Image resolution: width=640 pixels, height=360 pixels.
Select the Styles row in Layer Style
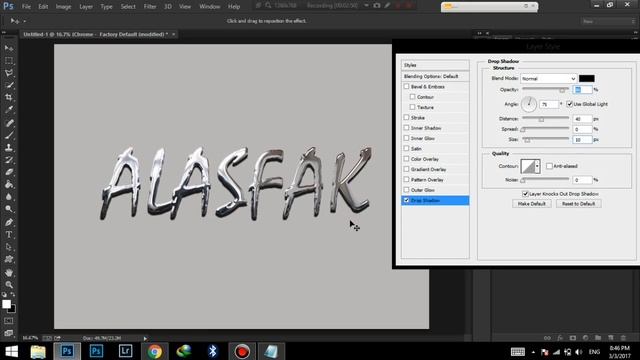(435, 65)
